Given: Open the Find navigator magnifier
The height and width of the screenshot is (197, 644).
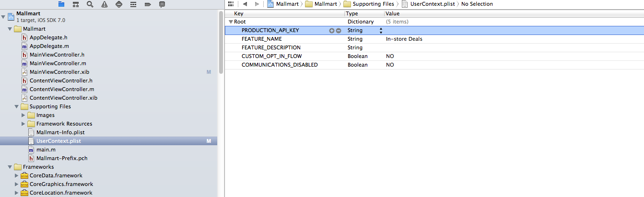Looking at the screenshot, I should pos(90,4).
